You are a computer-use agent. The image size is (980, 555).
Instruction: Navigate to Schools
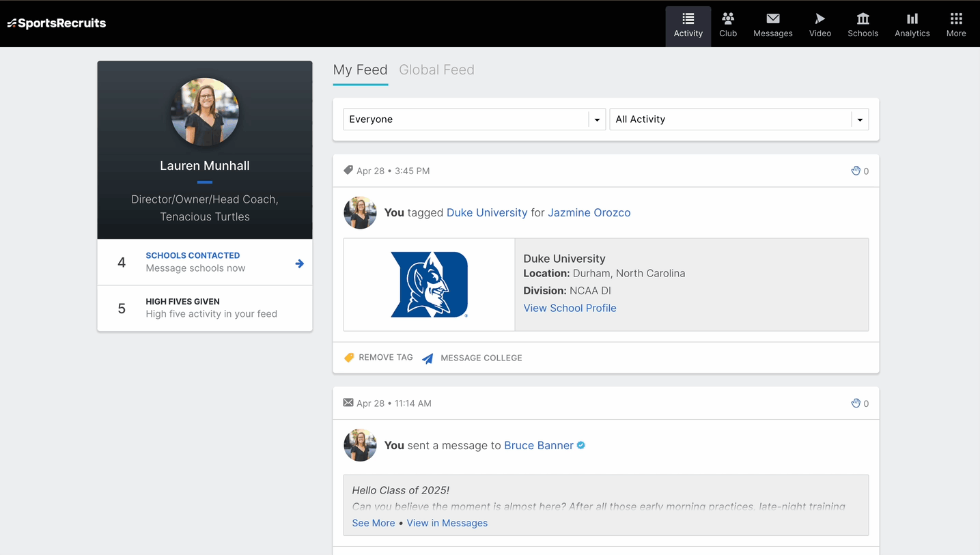(x=863, y=26)
